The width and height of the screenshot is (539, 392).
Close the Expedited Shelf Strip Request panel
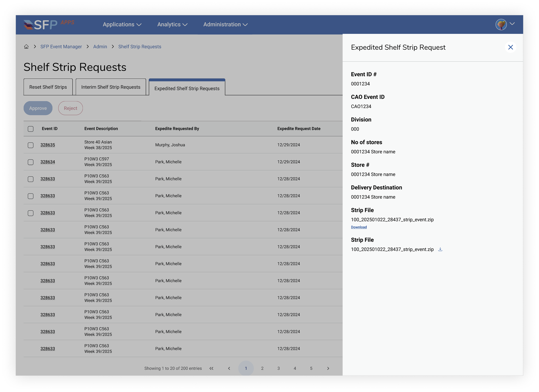tap(510, 47)
